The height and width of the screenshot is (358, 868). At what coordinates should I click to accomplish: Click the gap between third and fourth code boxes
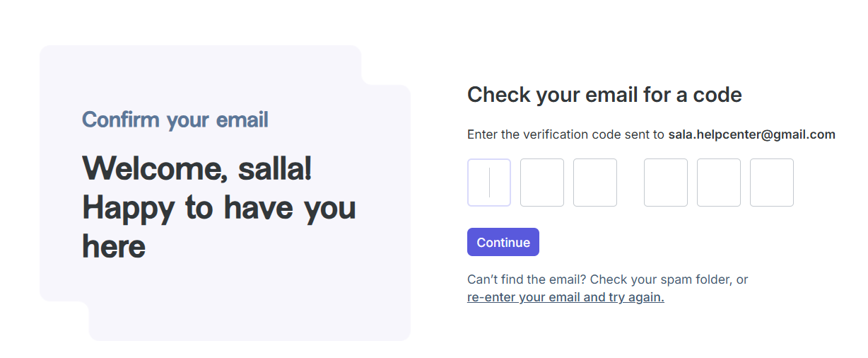click(631, 183)
